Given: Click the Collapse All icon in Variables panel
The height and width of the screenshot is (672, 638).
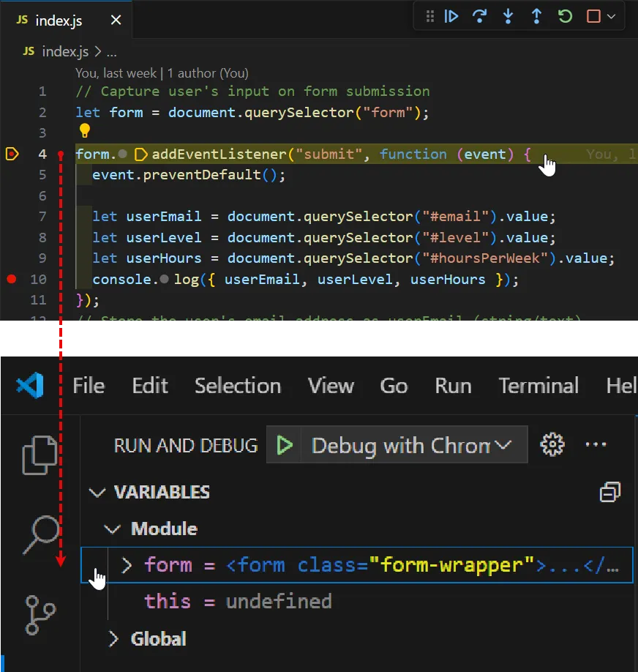Looking at the screenshot, I should click(609, 492).
